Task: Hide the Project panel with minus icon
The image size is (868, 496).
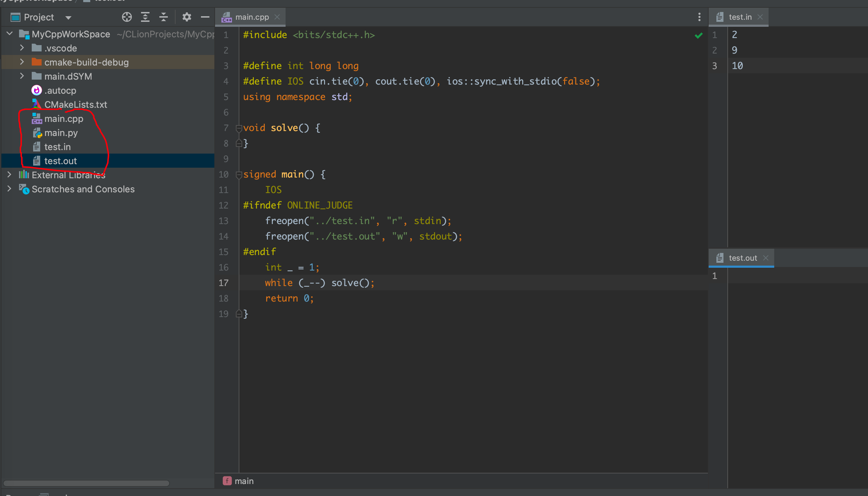Action: click(205, 17)
